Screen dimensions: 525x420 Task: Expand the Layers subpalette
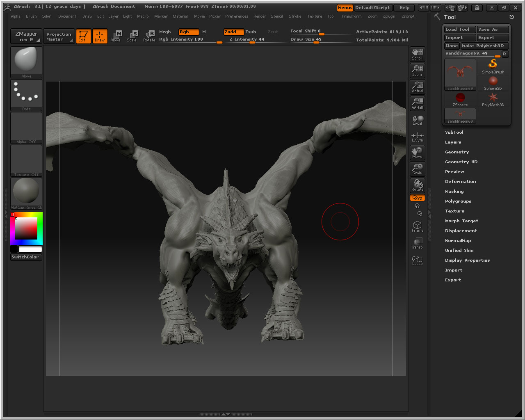tap(453, 142)
